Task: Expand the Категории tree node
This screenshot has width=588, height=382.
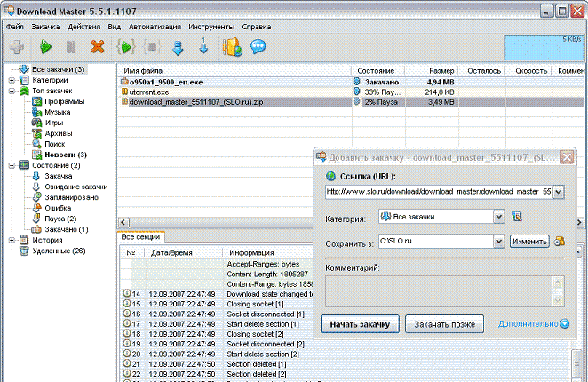Action: [x=12, y=80]
